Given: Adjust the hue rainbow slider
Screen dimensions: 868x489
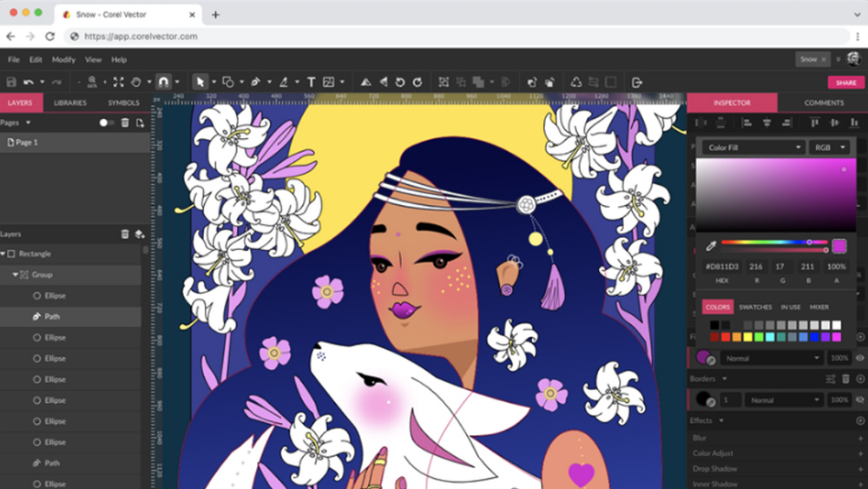Looking at the screenshot, I should point(774,242).
